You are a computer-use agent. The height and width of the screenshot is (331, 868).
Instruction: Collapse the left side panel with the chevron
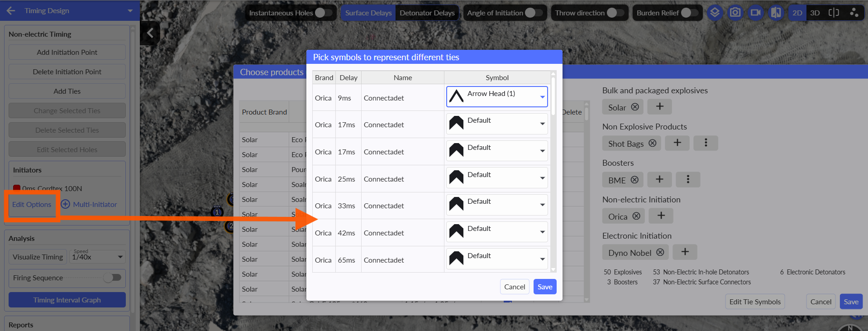pyautogui.click(x=150, y=33)
